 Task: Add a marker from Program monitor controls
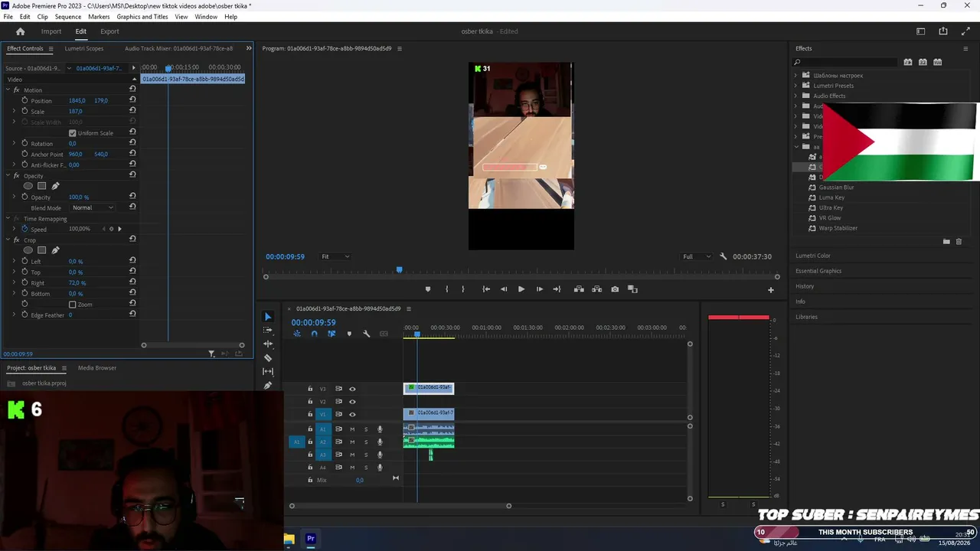tap(428, 289)
